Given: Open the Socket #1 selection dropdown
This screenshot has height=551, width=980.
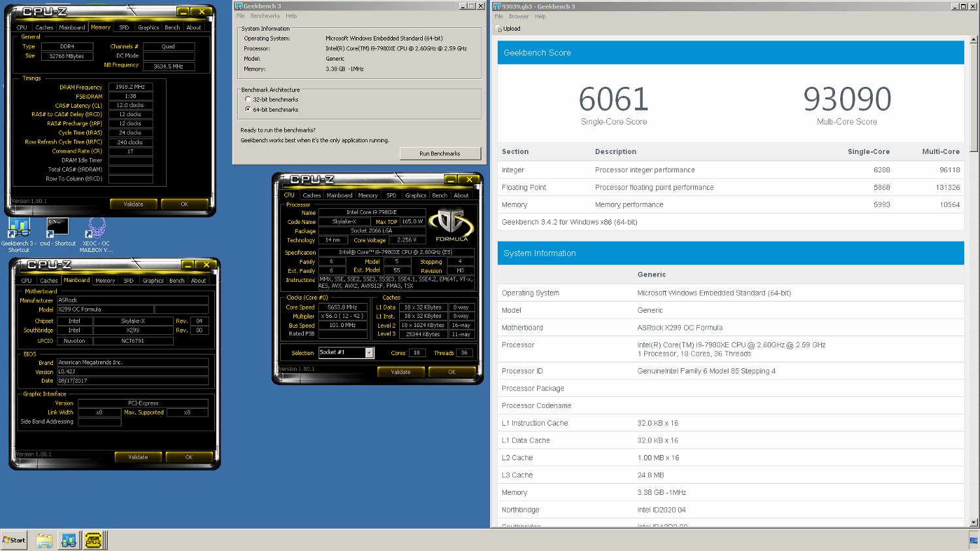Looking at the screenshot, I should coord(369,353).
